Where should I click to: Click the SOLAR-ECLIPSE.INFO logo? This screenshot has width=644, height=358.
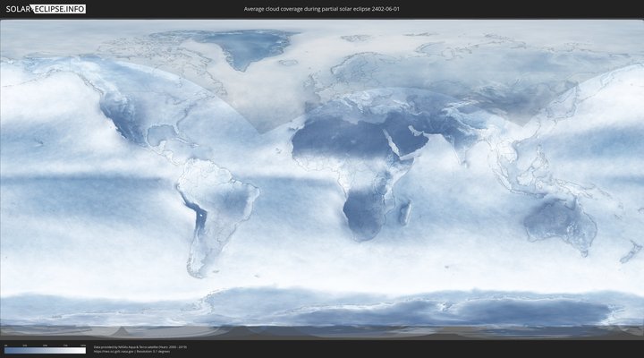click(x=46, y=9)
